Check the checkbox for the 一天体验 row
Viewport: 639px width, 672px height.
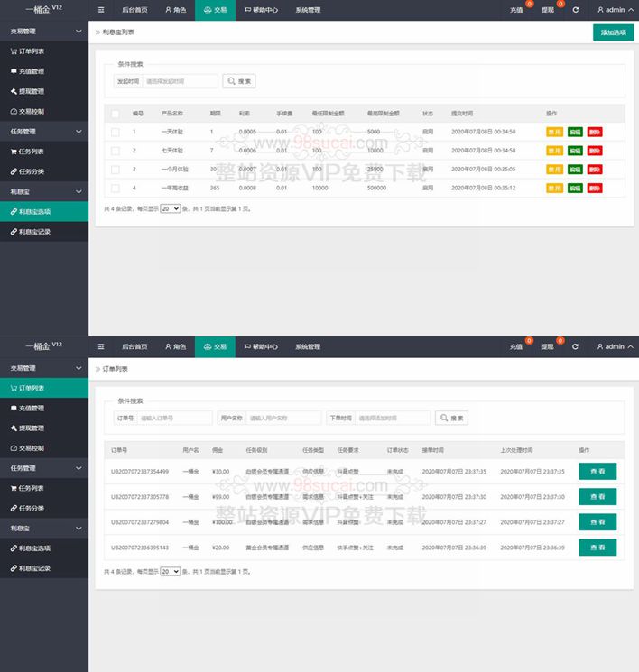tap(115, 132)
